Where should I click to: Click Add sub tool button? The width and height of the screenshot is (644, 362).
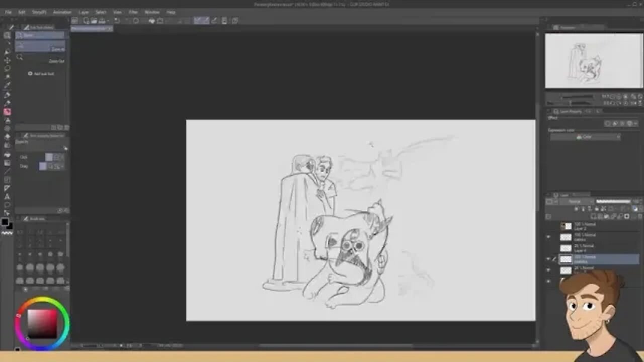point(41,74)
